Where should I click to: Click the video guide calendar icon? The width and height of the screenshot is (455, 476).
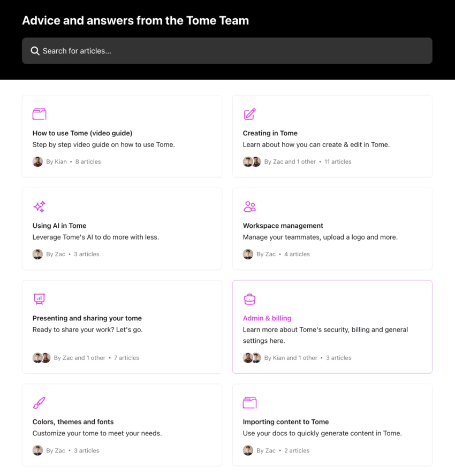[39, 113]
